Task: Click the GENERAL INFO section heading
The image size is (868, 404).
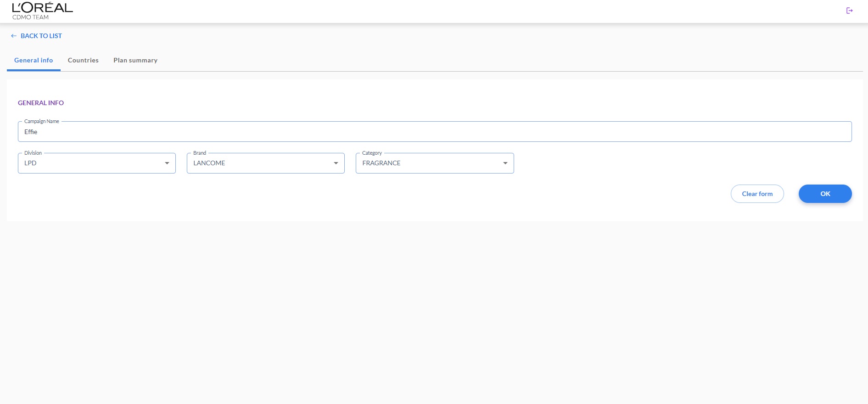Action: pyautogui.click(x=41, y=103)
